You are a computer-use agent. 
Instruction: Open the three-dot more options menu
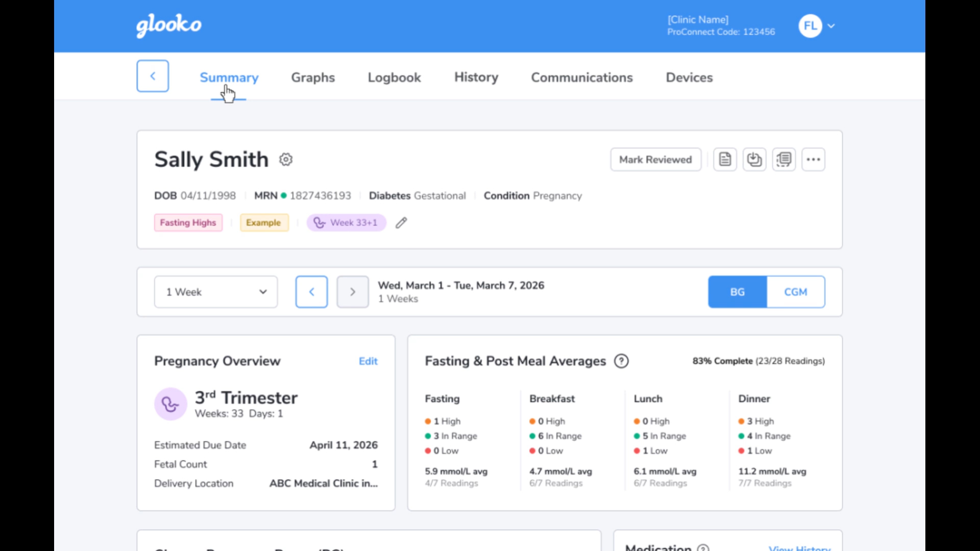coord(814,160)
